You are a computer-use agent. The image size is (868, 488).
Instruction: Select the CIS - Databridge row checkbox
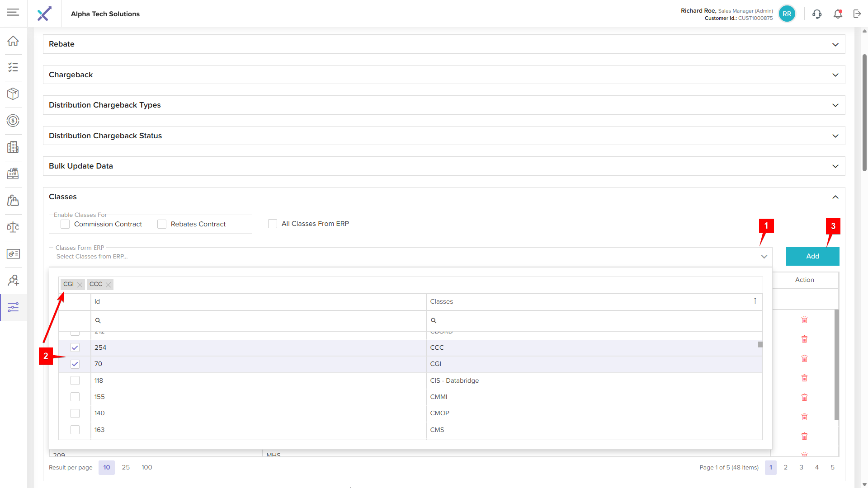(x=75, y=380)
